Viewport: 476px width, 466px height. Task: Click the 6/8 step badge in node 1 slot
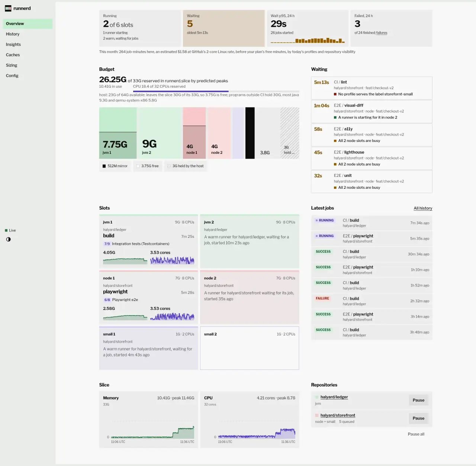(x=107, y=300)
